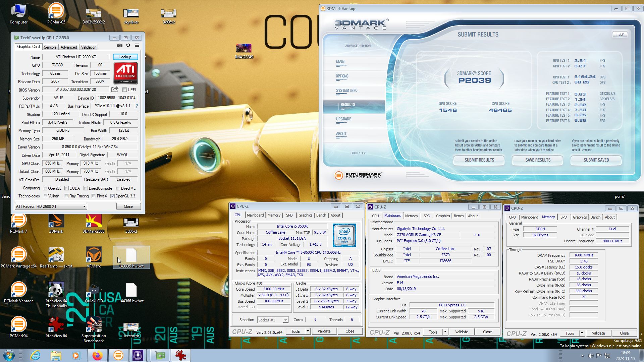
Task: Click the GPU-Z refresh icon
Action: [x=128, y=46]
